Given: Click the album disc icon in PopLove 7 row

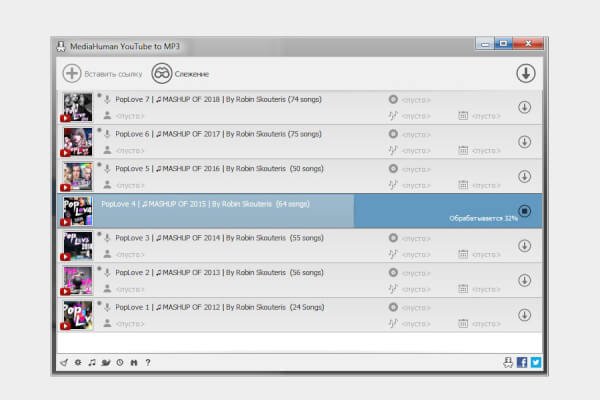Looking at the screenshot, I should pyautogui.click(x=393, y=99).
